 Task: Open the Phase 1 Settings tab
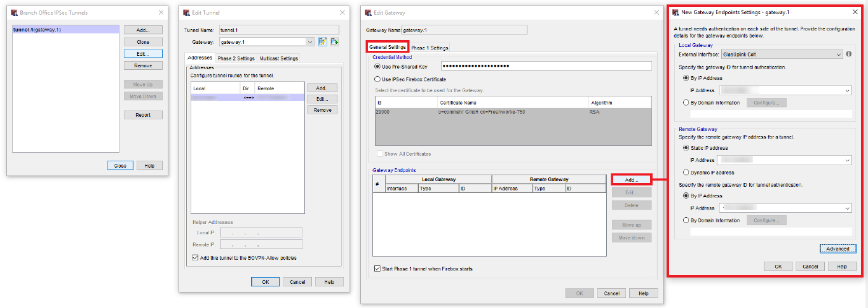click(430, 48)
